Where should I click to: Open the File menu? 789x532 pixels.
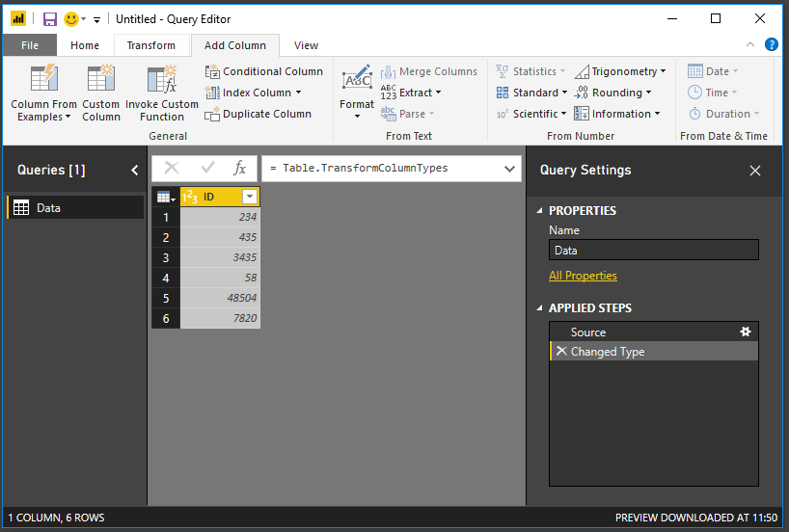[30, 45]
